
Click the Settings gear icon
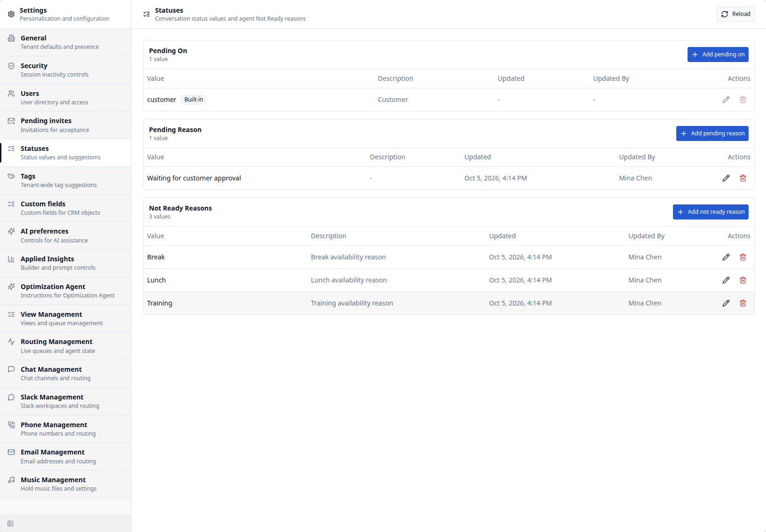(x=11, y=14)
